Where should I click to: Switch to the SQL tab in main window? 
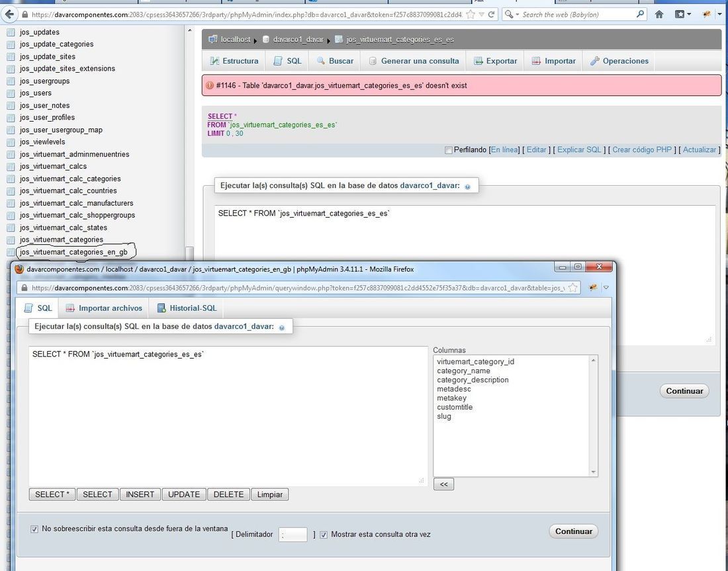pyautogui.click(x=287, y=61)
